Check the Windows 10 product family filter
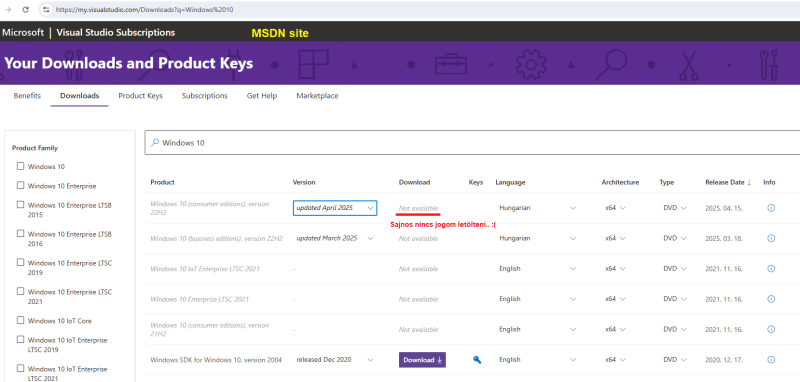800x382 pixels. (20, 166)
